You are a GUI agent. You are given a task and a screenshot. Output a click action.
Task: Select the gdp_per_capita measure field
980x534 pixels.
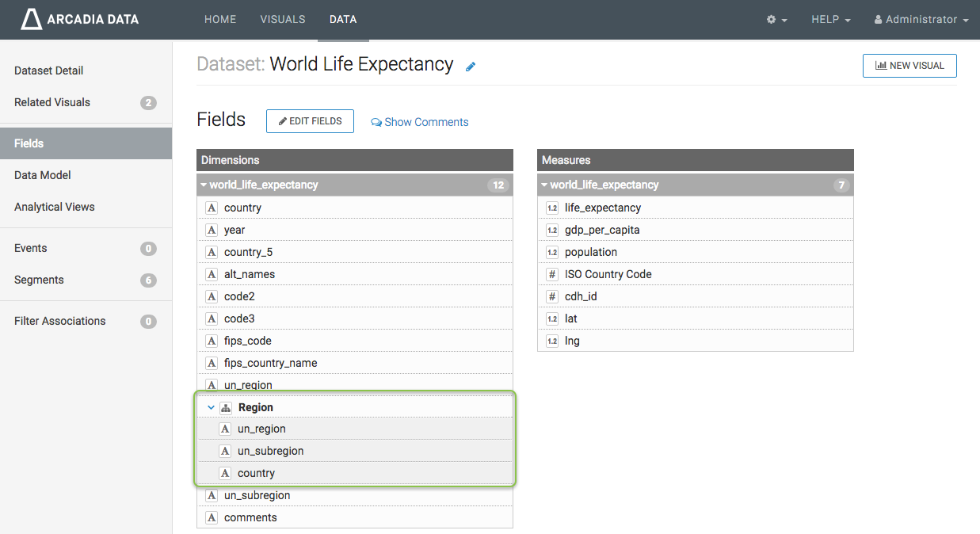coord(602,230)
